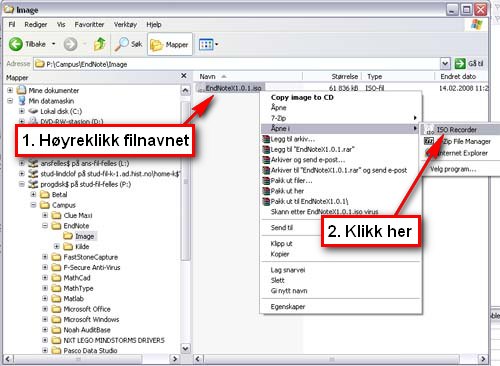Expand the Kilde folder tree node
This screenshot has height=366, width=500.
tap(57, 246)
